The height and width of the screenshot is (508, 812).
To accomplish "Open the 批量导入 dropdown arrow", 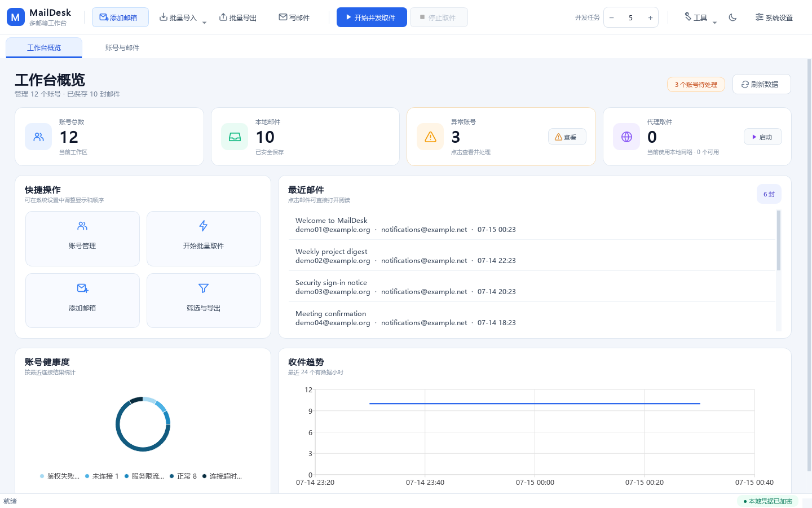I will point(204,22).
